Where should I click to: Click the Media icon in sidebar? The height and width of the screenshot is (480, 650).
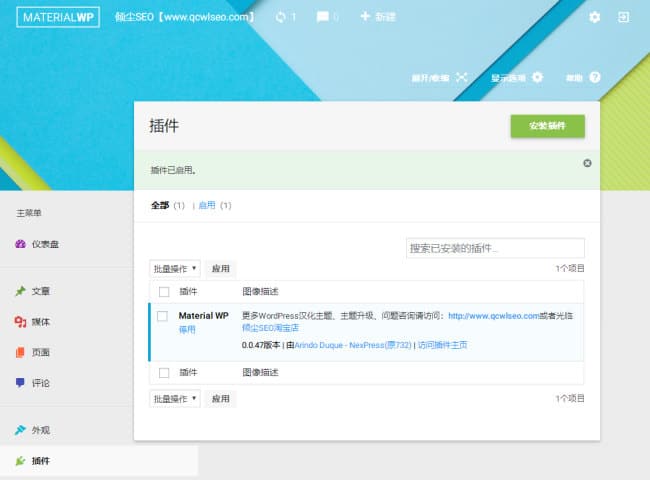[20, 322]
